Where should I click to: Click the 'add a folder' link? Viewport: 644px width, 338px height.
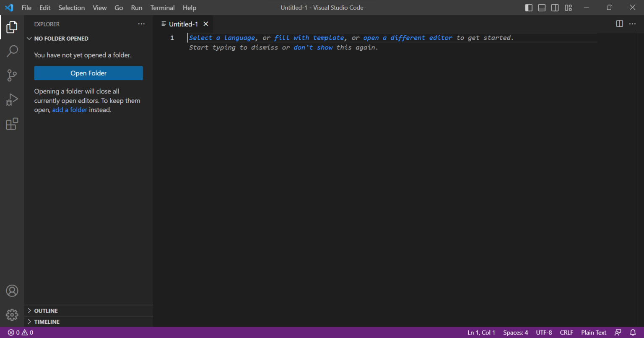pyautogui.click(x=70, y=110)
